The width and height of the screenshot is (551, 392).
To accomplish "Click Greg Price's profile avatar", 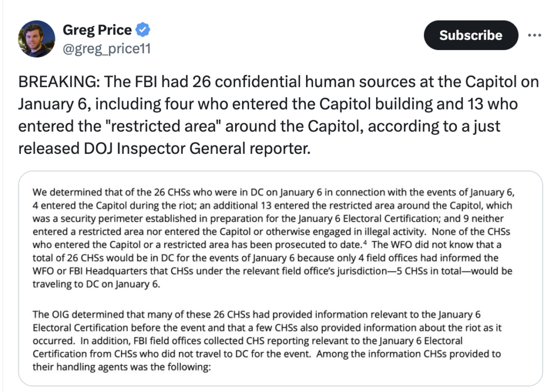I will (x=37, y=39).
